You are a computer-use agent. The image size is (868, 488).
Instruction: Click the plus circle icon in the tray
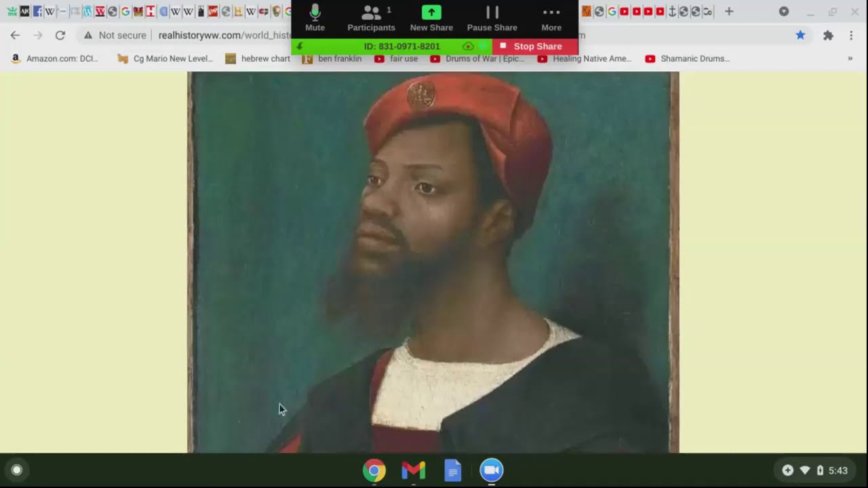[x=787, y=470]
